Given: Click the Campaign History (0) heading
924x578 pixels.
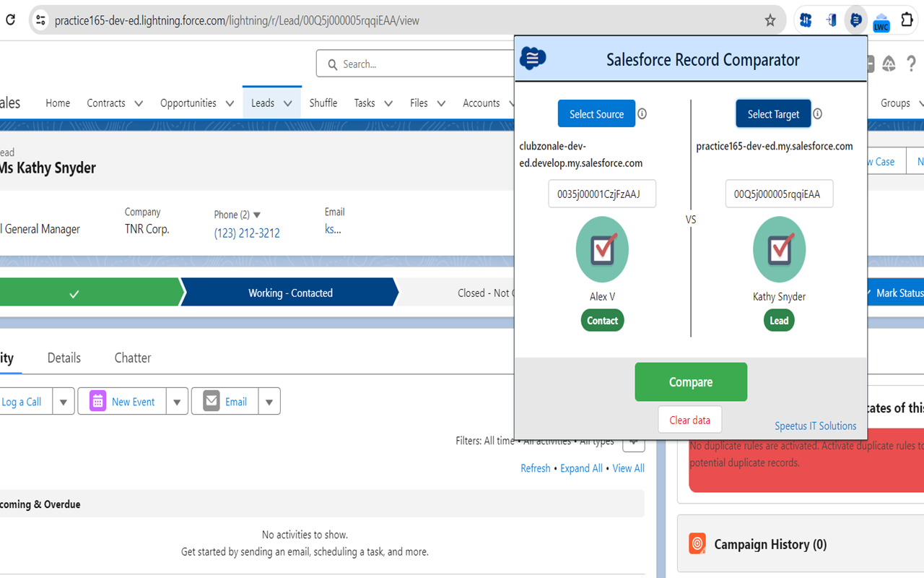Looking at the screenshot, I should click(770, 544).
